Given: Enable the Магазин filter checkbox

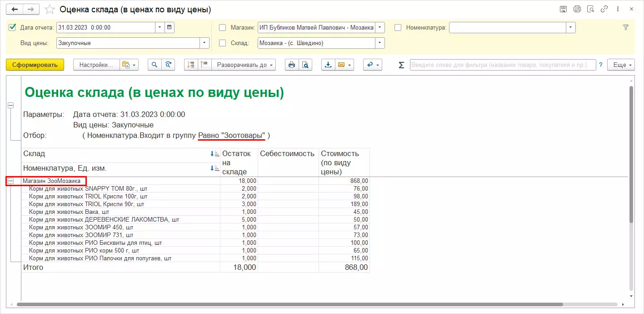Looking at the screenshot, I should click(x=223, y=27).
